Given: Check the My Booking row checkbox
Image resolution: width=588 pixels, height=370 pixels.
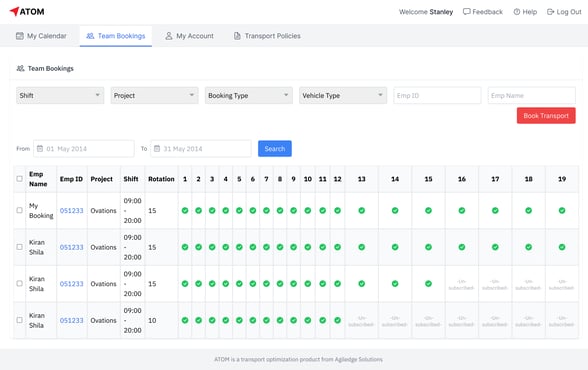Looking at the screenshot, I should [20, 210].
